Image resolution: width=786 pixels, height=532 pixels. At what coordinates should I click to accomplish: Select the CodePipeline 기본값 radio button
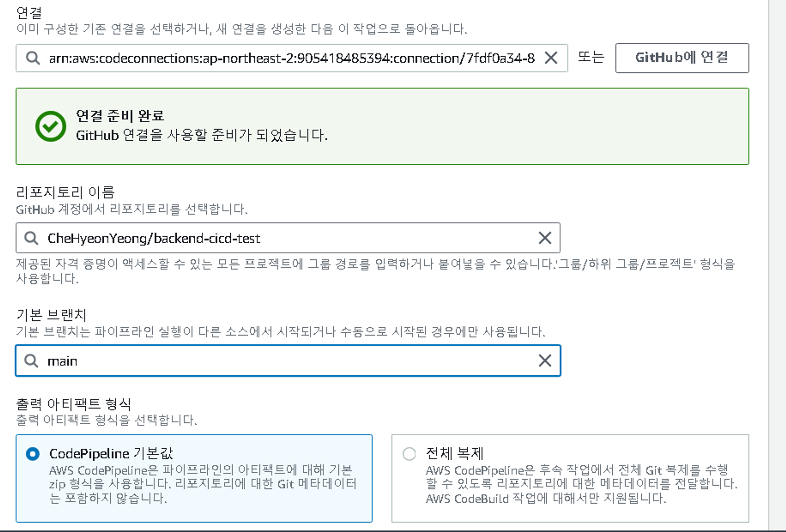tap(33, 454)
